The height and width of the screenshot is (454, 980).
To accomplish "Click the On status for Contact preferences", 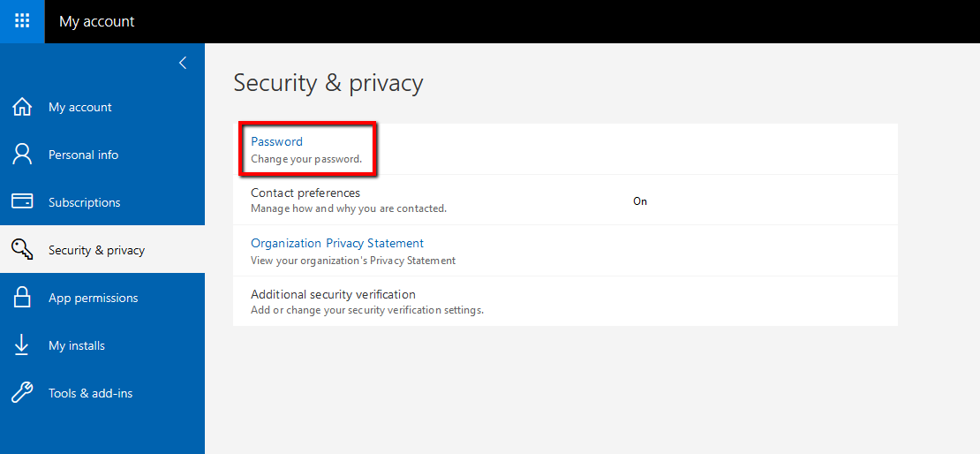I will [x=640, y=201].
